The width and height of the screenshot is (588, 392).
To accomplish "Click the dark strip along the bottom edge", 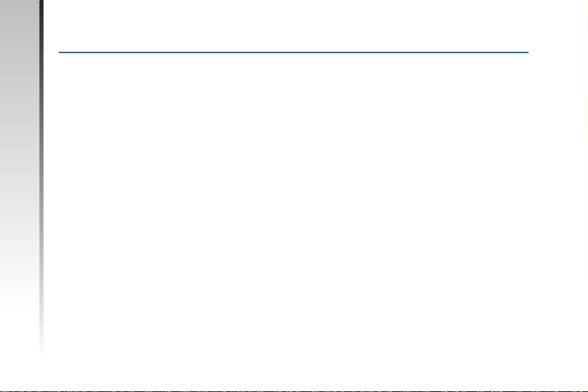I will pyautogui.click(x=294, y=391).
